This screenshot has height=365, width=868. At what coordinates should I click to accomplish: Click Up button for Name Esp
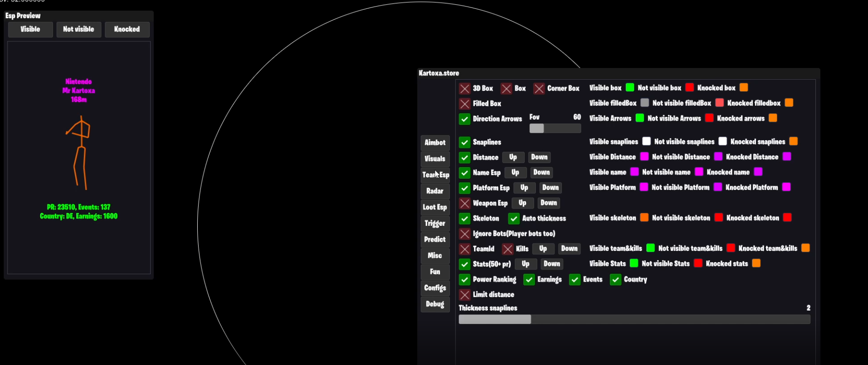click(515, 172)
